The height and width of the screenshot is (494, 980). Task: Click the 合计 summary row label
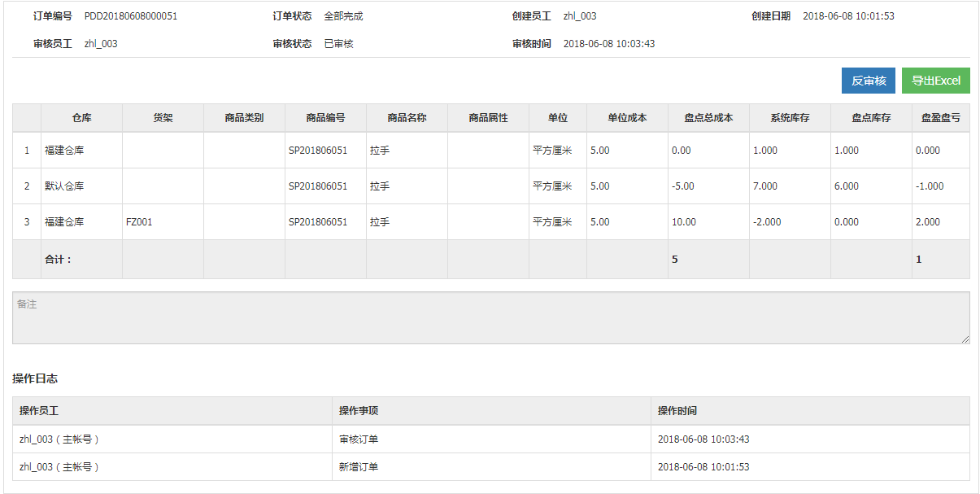(58, 260)
